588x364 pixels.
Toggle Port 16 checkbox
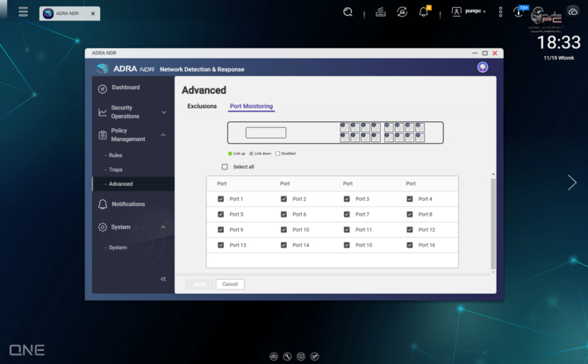(x=410, y=246)
